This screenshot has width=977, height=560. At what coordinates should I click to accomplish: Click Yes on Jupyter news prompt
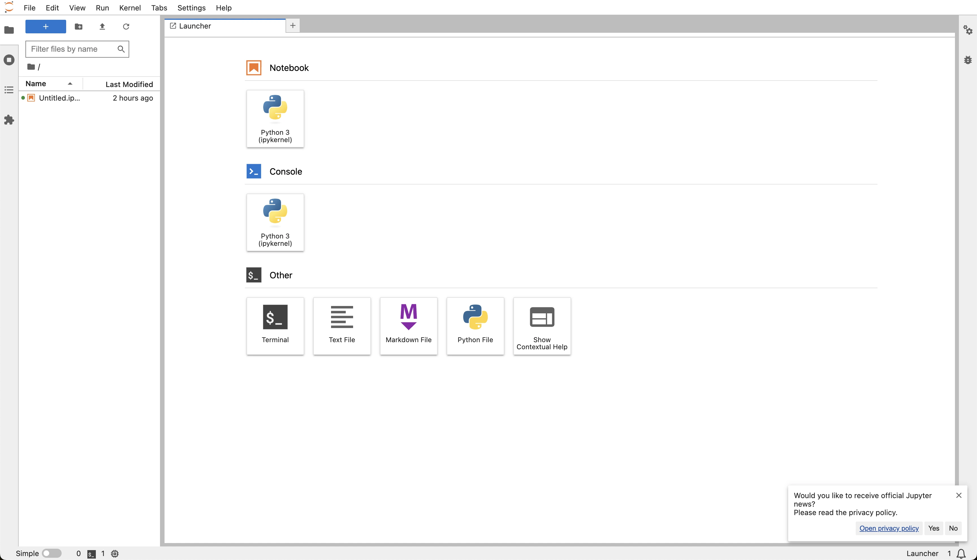click(933, 528)
